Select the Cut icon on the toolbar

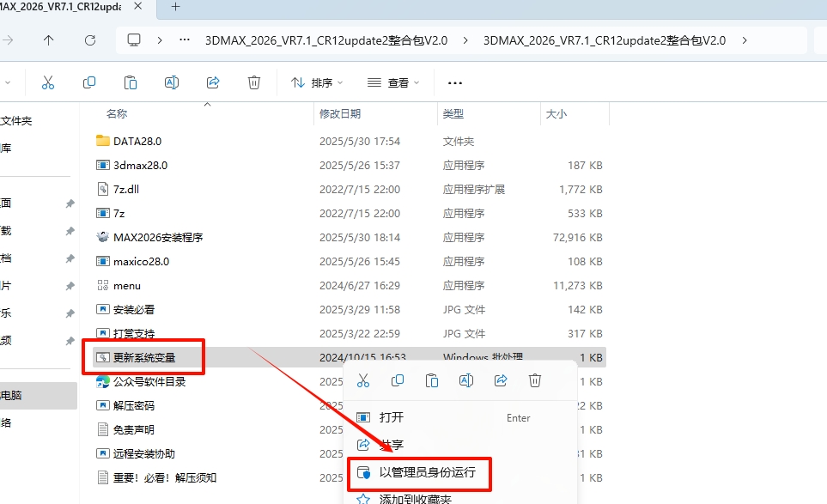(x=48, y=82)
